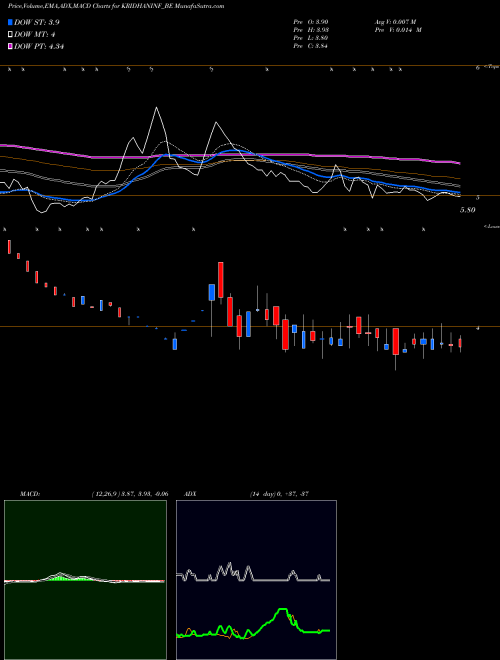
Task: Click the tall red candlestick at the price peak
Action: [x=221, y=280]
